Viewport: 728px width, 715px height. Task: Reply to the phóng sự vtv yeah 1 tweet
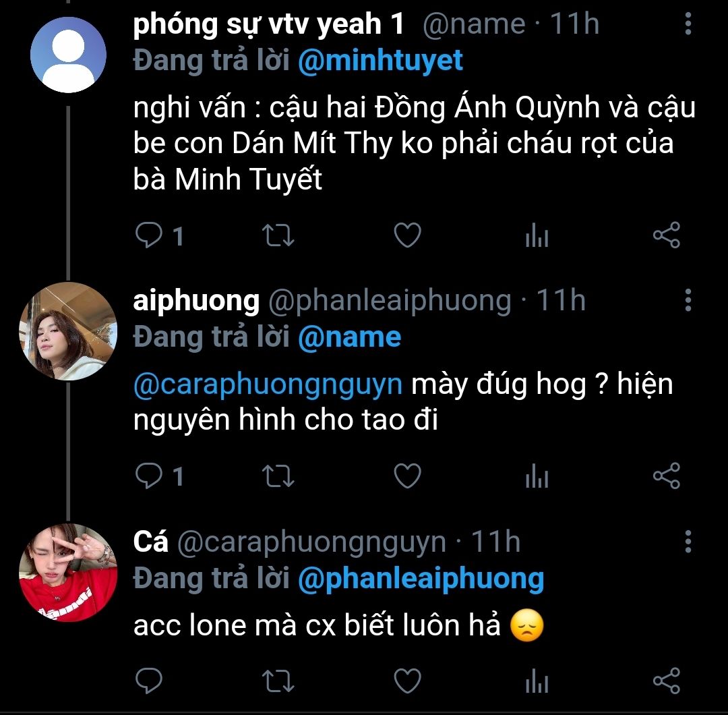click(x=148, y=236)
